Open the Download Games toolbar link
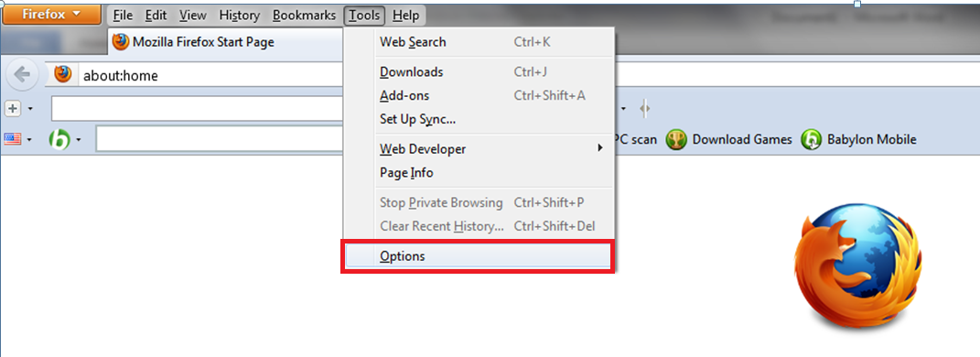 point(742,139)
